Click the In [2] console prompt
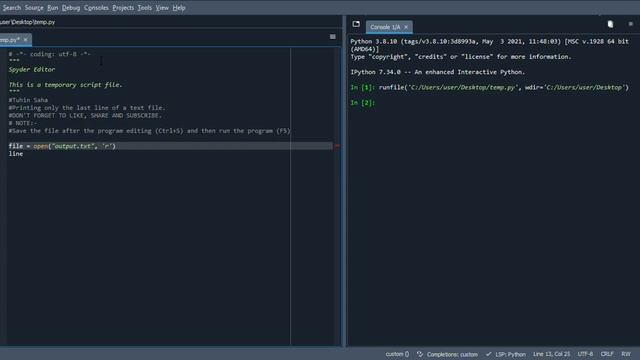The image size is (640, 360). coord(362,103)
